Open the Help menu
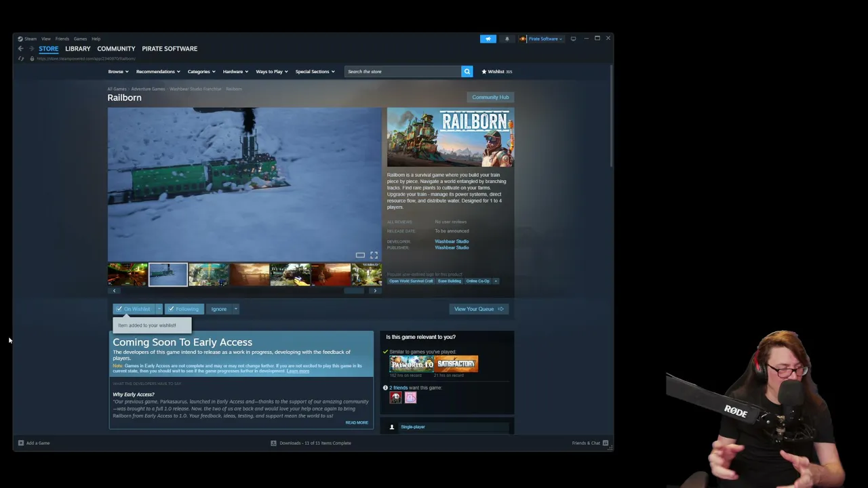 (96, 39)
